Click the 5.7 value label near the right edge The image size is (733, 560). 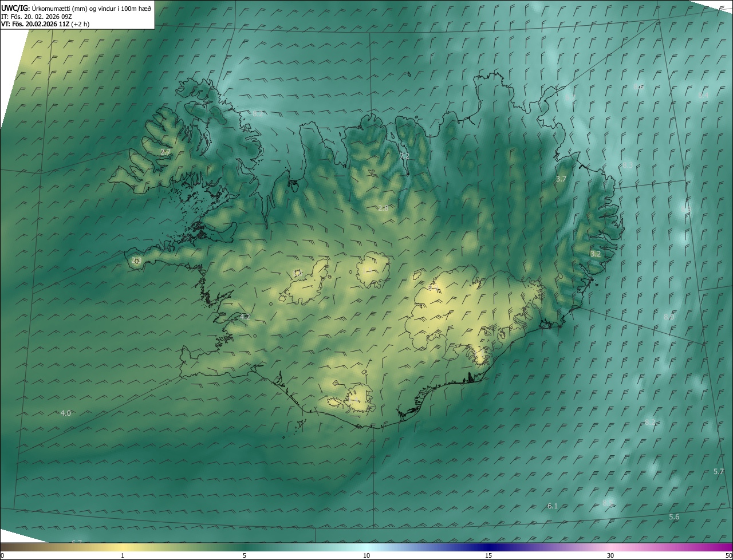coord(719,471)
